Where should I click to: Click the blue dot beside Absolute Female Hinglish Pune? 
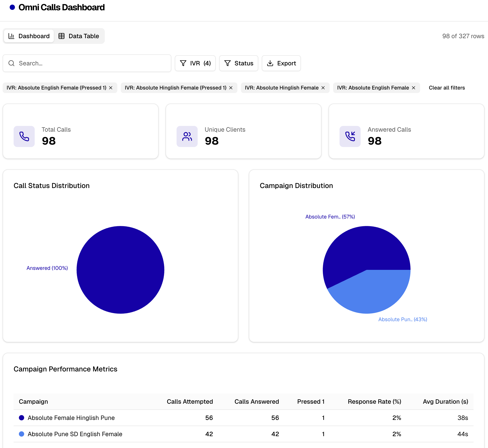[22, 418]
